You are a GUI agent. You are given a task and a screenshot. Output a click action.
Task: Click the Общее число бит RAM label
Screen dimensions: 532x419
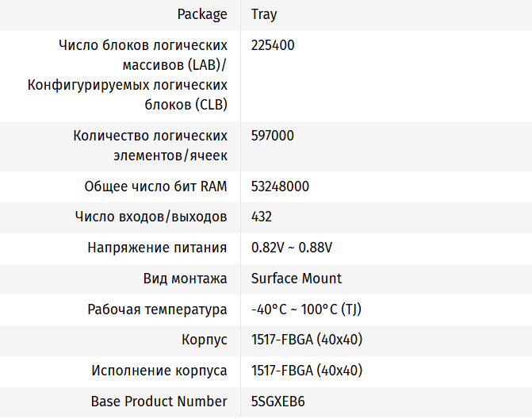155,186
